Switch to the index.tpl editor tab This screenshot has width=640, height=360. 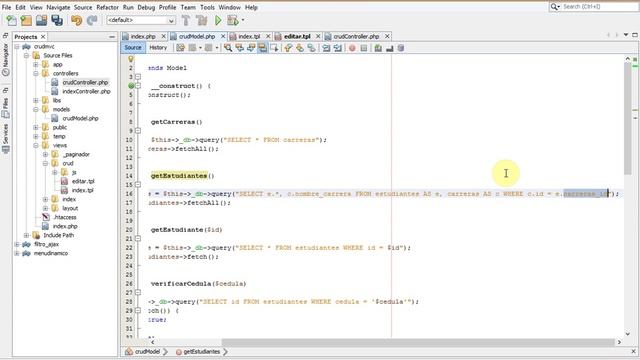click(249, 36)
